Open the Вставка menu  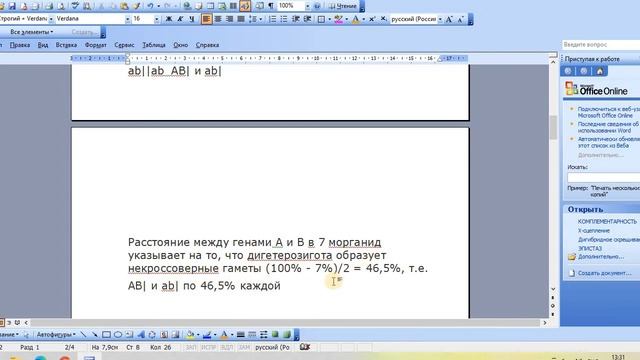66,45
